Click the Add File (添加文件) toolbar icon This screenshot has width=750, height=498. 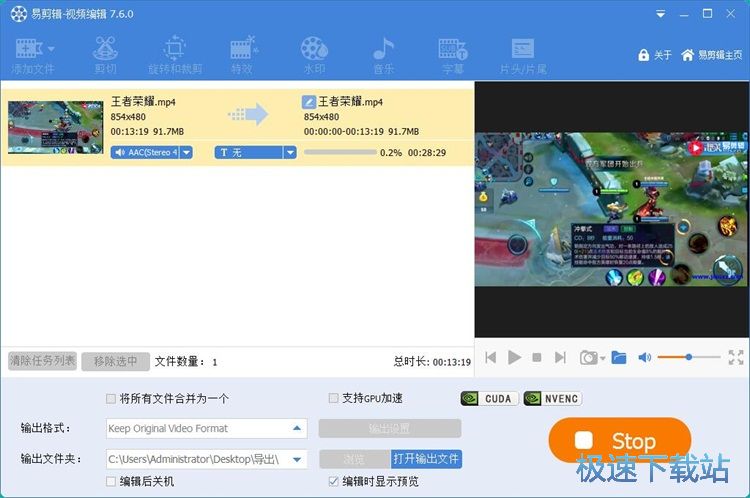coord(29,48)
